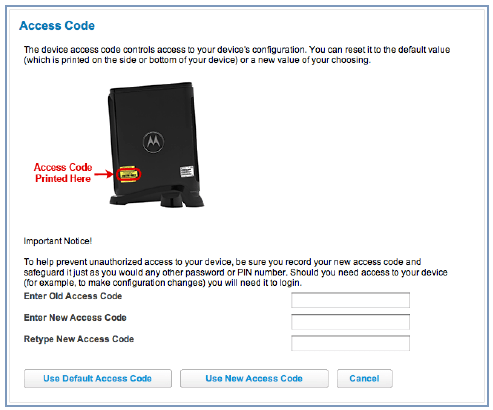Click the Enter Old Access Code label
This screenshot has width=493, height=410.
[73, 296]
